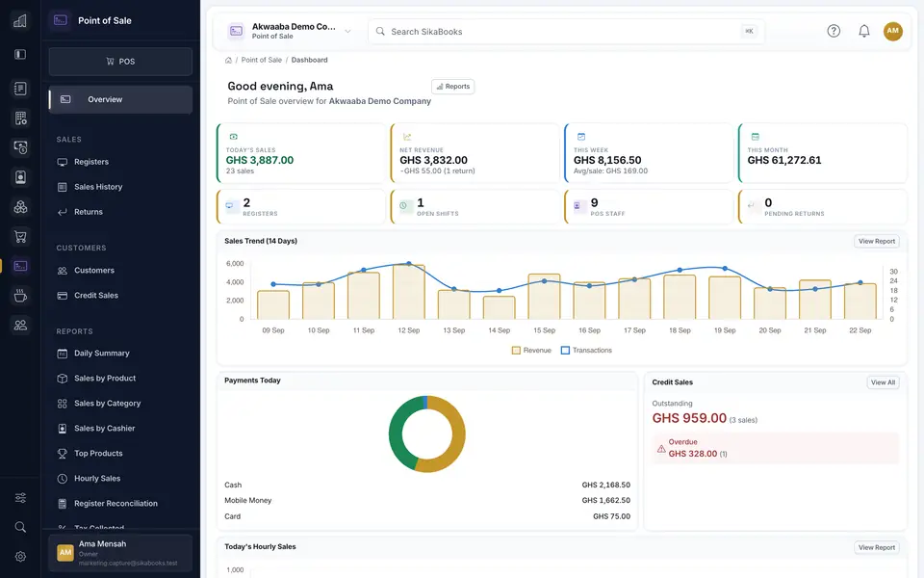Screen dimensions: 924x578
Task: Click the home icon in breadcrumb
Action: (228, 60)
